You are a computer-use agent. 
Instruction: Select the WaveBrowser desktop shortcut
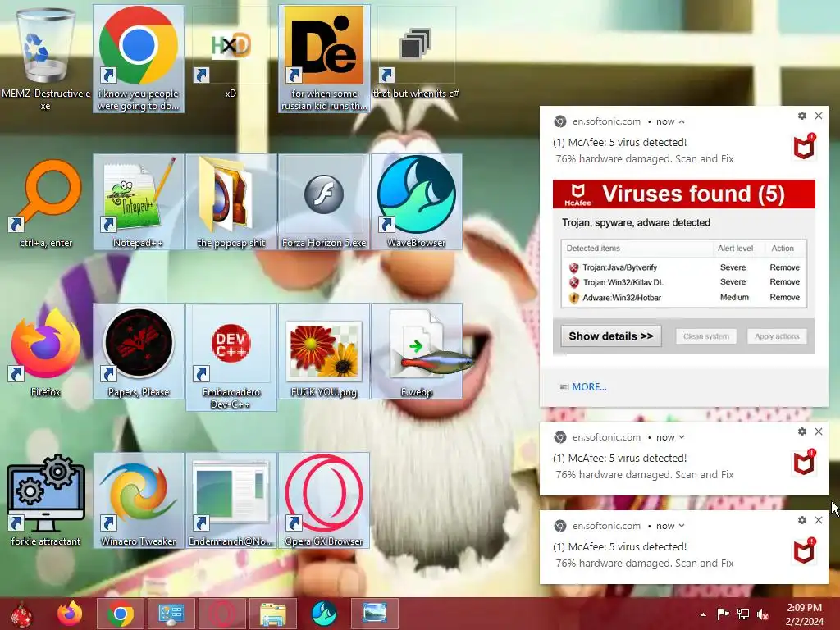point(416,202)
